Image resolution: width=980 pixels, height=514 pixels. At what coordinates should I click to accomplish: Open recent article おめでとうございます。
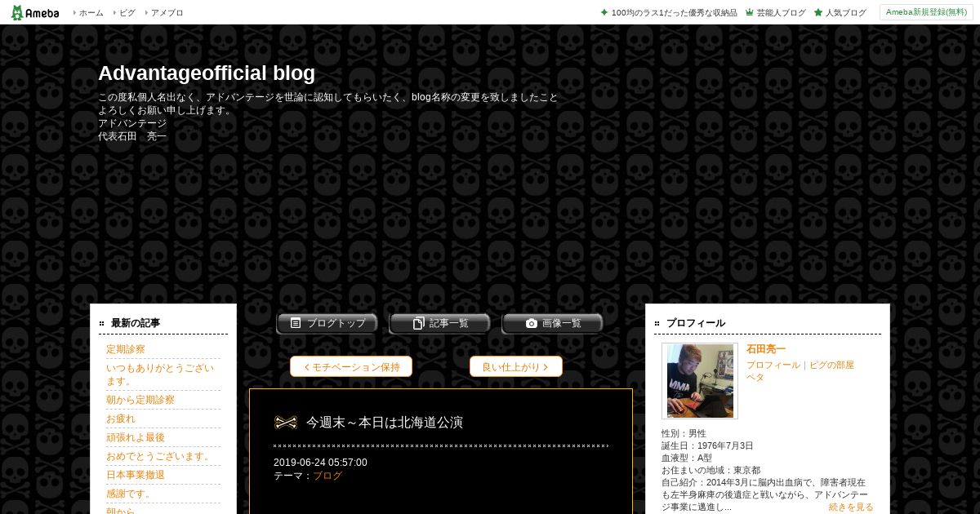tap(160, 456)
